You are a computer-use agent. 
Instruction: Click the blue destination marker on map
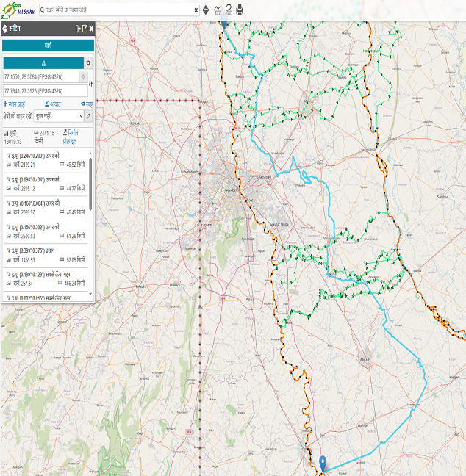point(323,464)
